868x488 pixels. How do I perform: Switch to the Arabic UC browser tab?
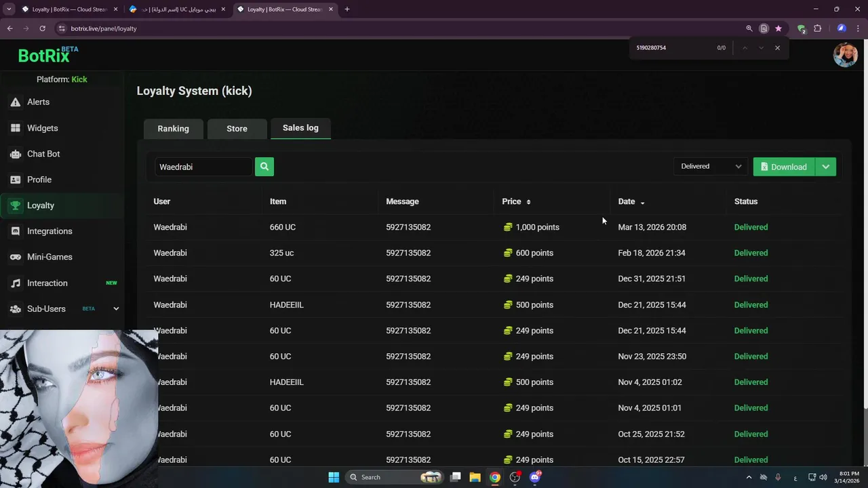coord(176,9)
